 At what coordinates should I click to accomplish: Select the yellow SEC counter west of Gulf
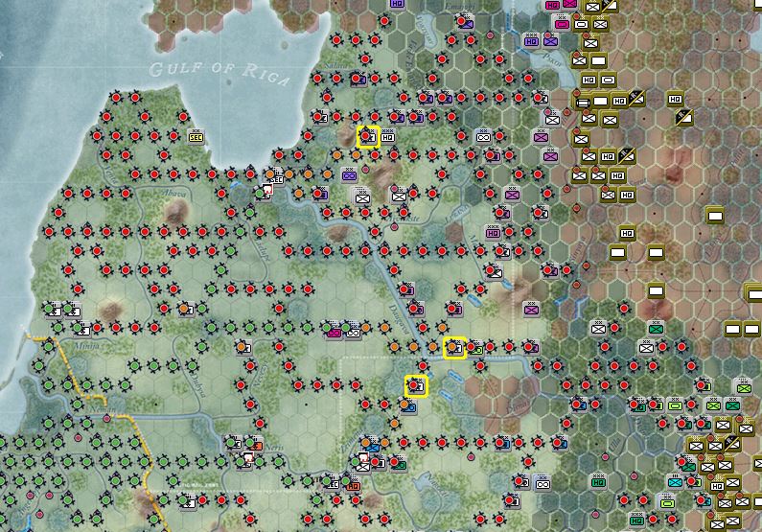point(196,136)
